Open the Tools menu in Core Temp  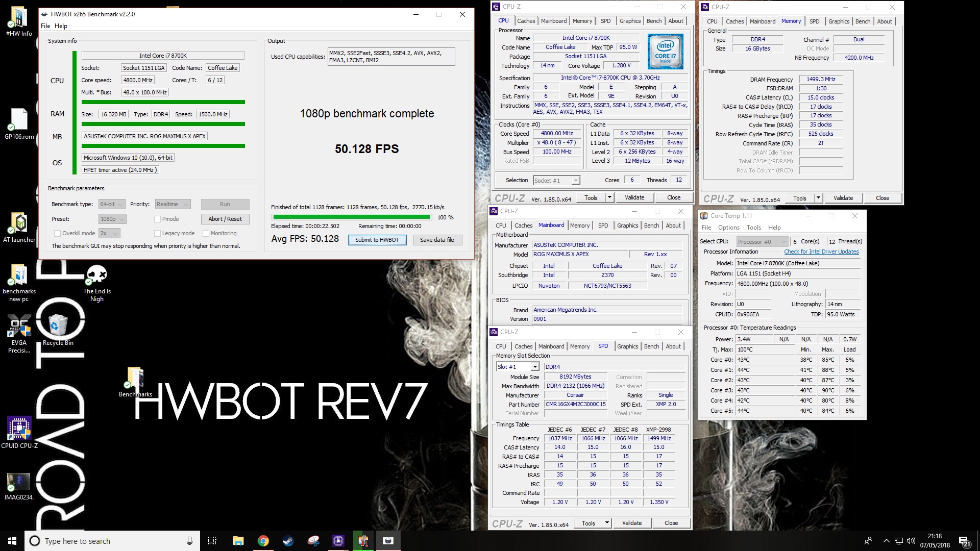[x=754, y=228]
